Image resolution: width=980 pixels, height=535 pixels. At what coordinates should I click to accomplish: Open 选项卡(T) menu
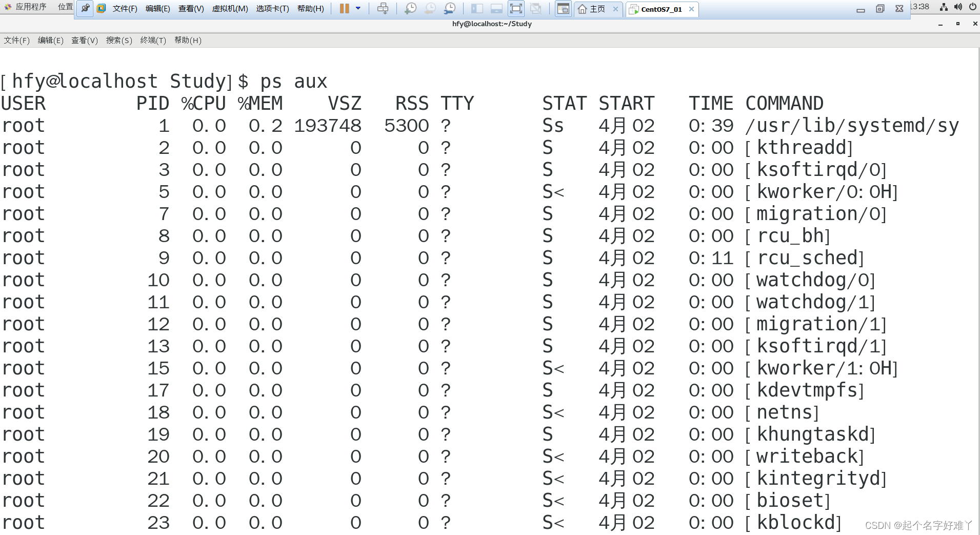(272, 9)
